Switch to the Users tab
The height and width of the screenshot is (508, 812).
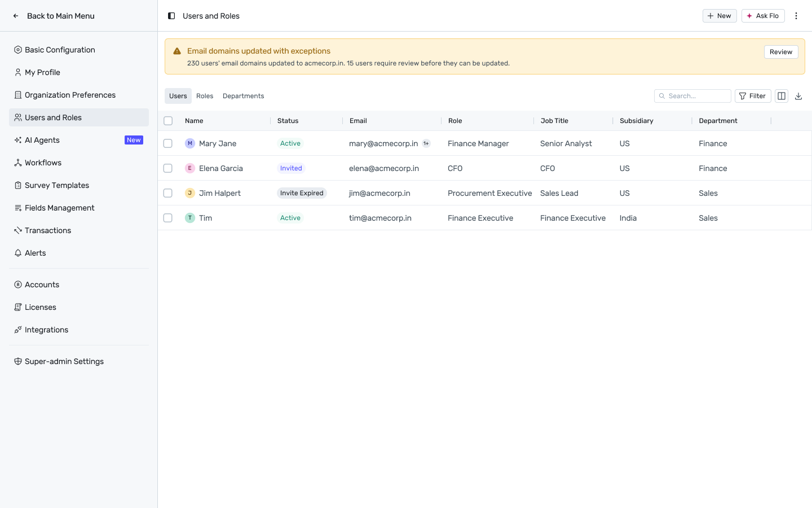click(178, 96)
